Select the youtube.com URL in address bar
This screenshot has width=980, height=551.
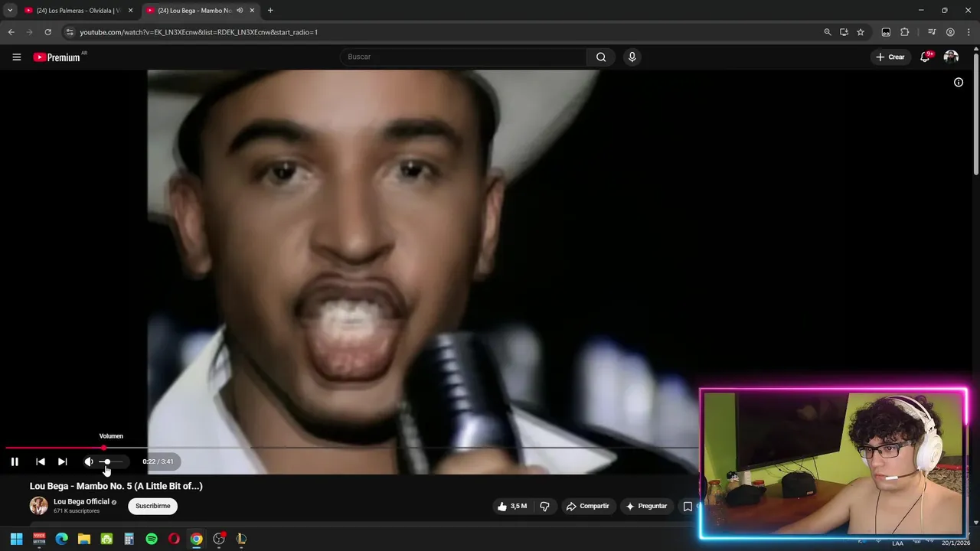coord(199,32)
